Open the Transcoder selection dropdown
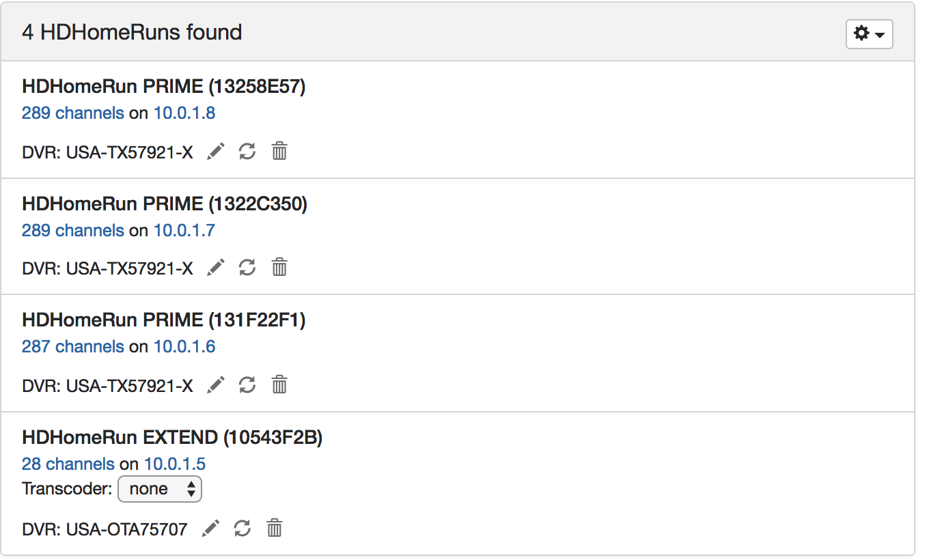Screen dimensions: 929x560 (160, 489)
